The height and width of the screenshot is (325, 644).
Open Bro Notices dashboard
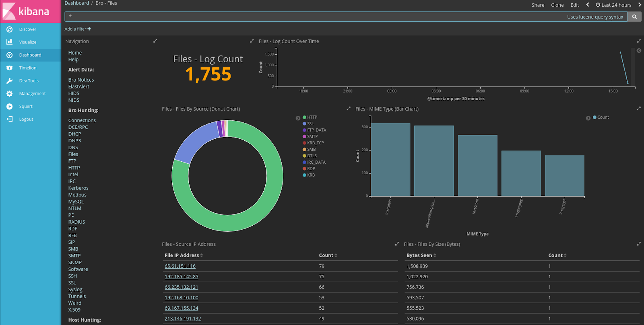pyautogui.click(x=81, y=80)
